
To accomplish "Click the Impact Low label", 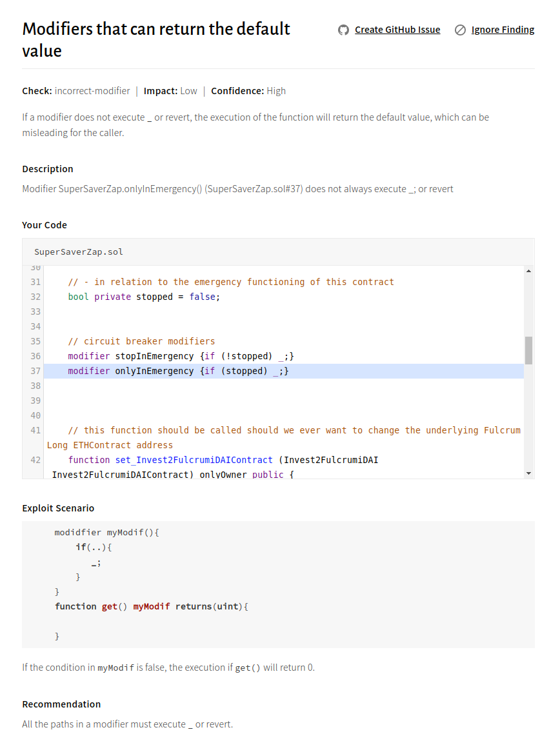I will coord(170,91).
